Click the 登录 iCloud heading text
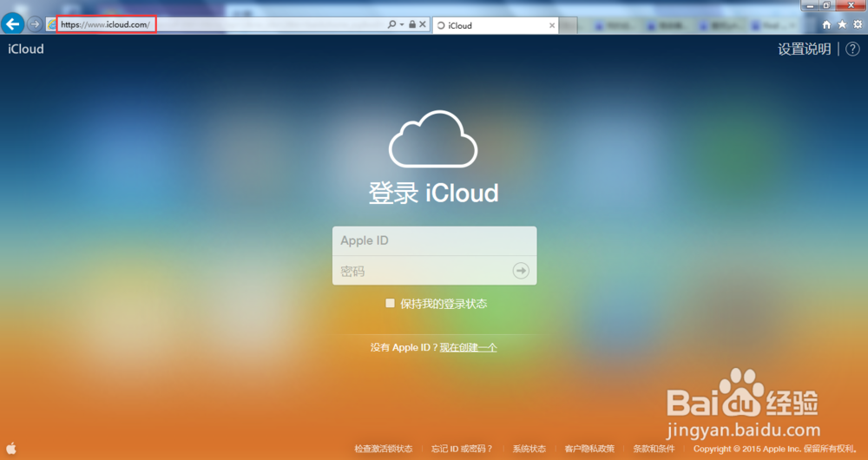The width and height of the screenshot is (868, 460). coord(433,194)
